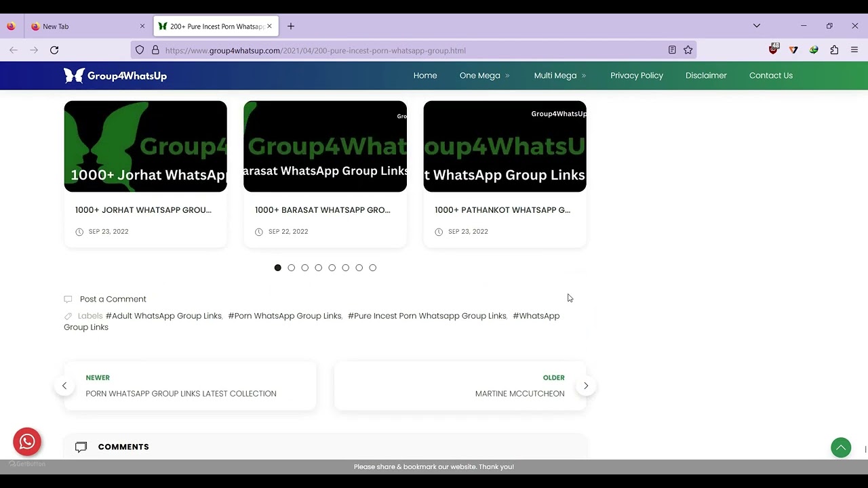
Task: Select the fourth carousel pagination dot
Action: [x=318, y=268]
